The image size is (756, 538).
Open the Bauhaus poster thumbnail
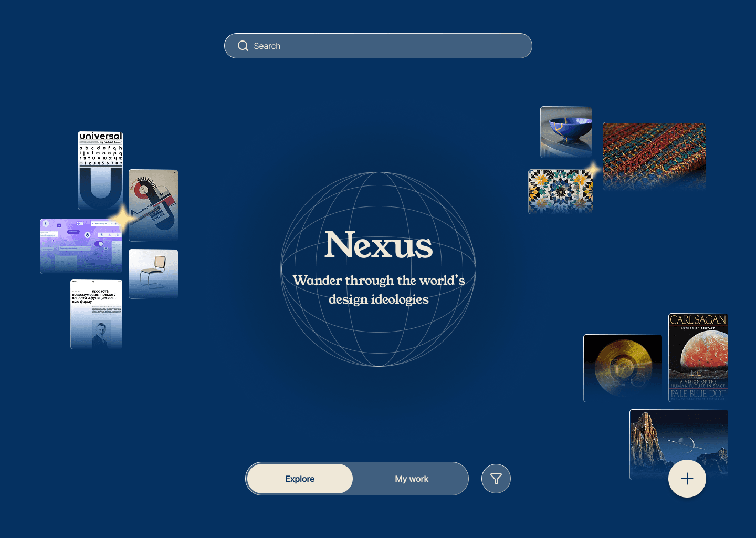[x=153, y=205]
